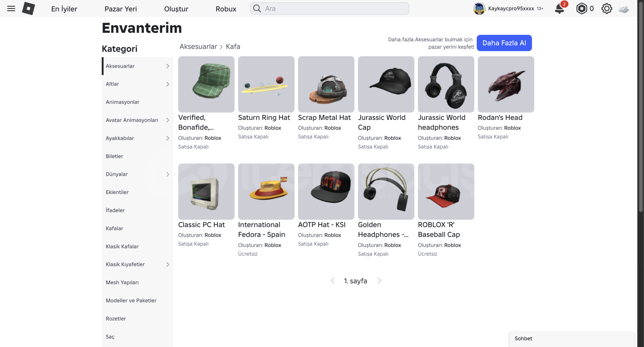This screenshot has height=347, width=644.
Task: Open the Sohbet chat bar
Action: point(572,339)
